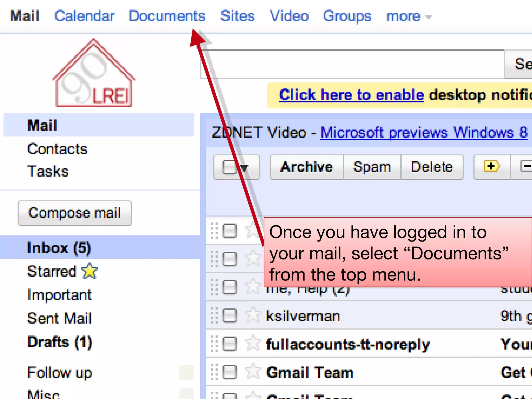Screen dimensions: 532x399
Task: Open the select-all checkbox dropdown arrow
Action: point(244,168)
